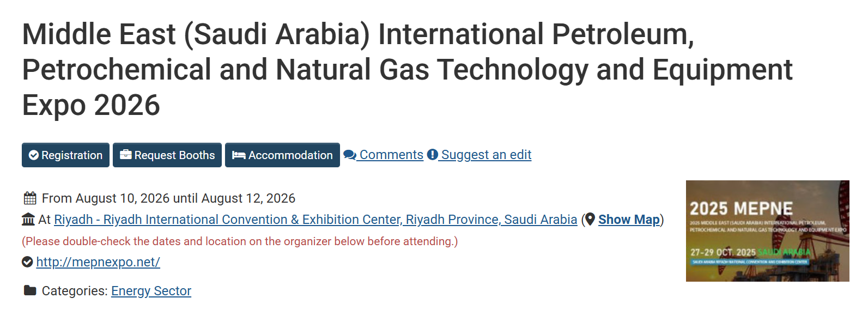Click the Show Map link

click(x=629, y=220)
